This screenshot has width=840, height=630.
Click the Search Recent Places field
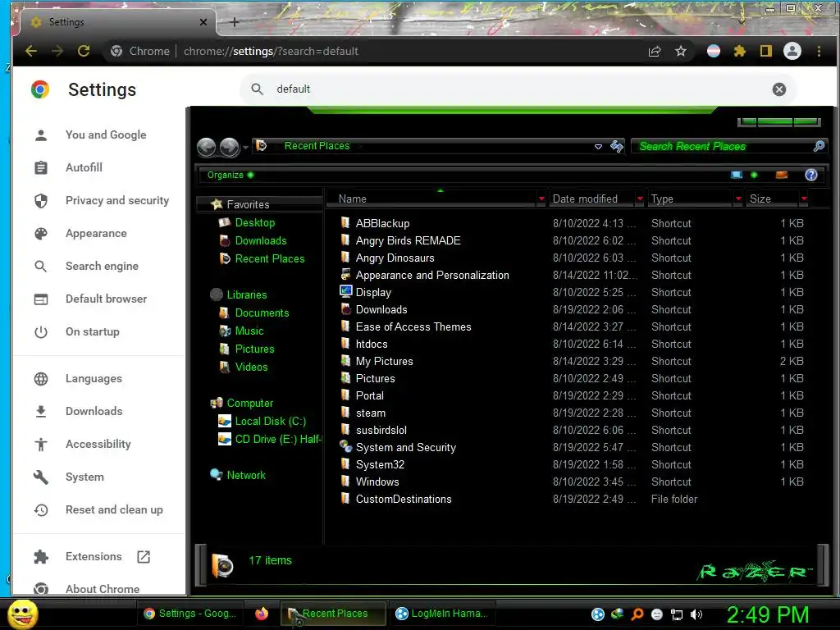click(724, 146)
